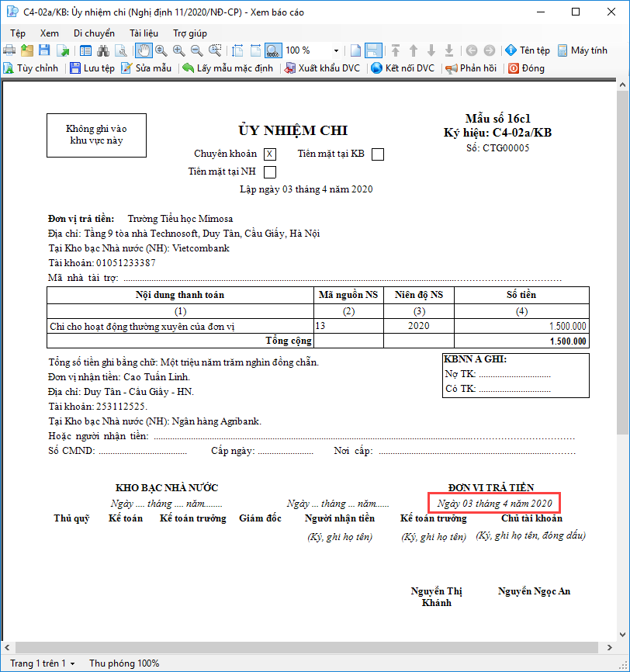Screen dimensions: 630x672
Task: Toggle the thumbnails panel icon
Action: 85,50
